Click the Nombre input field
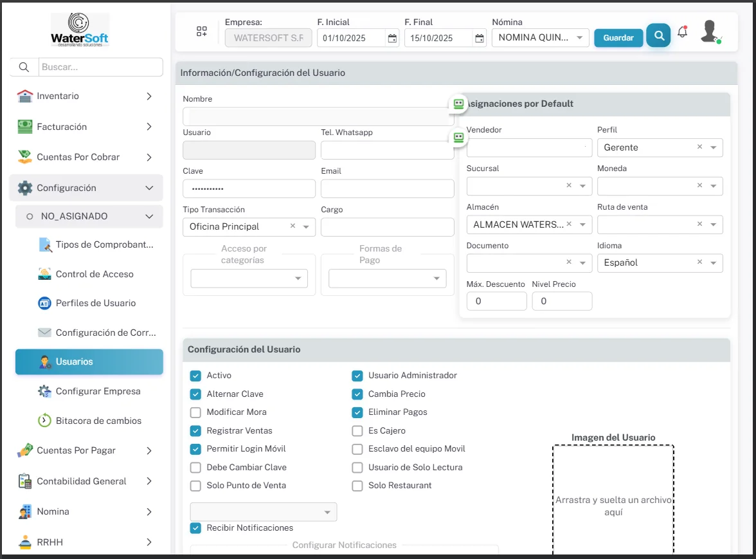The image size is (756, 559). [318, 116]
